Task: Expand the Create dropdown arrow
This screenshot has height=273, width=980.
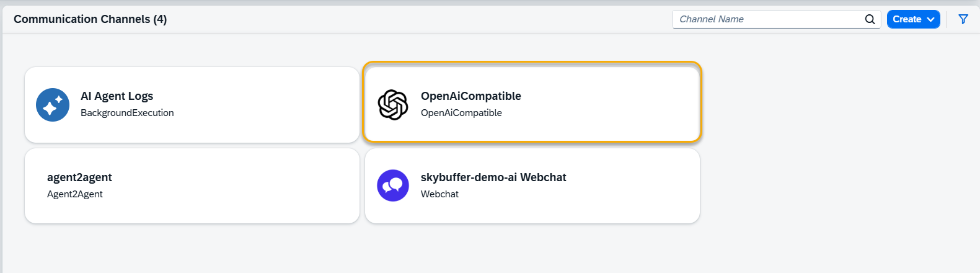Action: [x=930, y=19]
